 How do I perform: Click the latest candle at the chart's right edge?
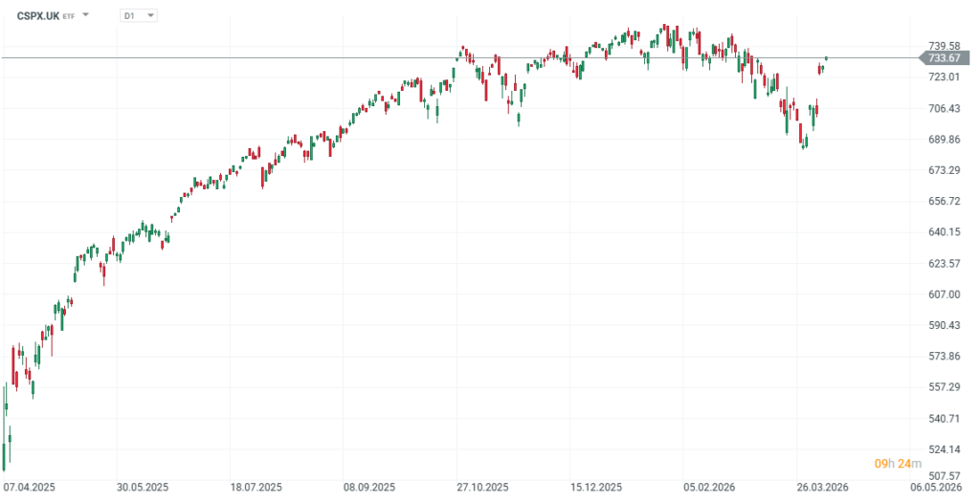[826, 58]
